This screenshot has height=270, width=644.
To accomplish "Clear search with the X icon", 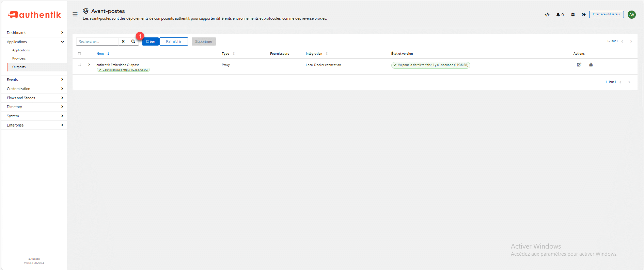I will coord(123,41).
